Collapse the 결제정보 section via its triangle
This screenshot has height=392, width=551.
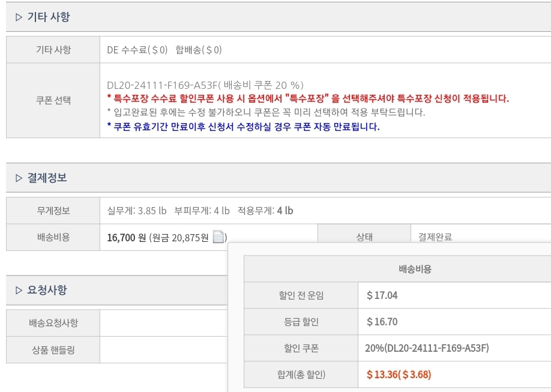pyautogui.click(x=19, y=178)
